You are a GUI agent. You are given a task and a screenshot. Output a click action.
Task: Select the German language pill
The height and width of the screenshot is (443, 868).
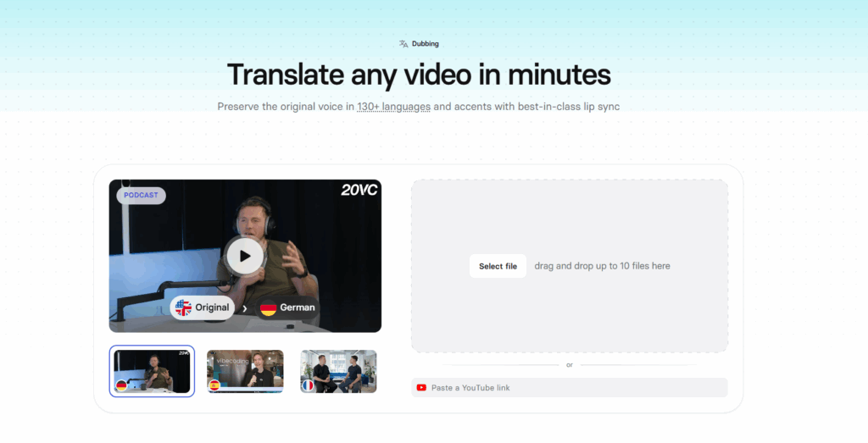point(287,307)
